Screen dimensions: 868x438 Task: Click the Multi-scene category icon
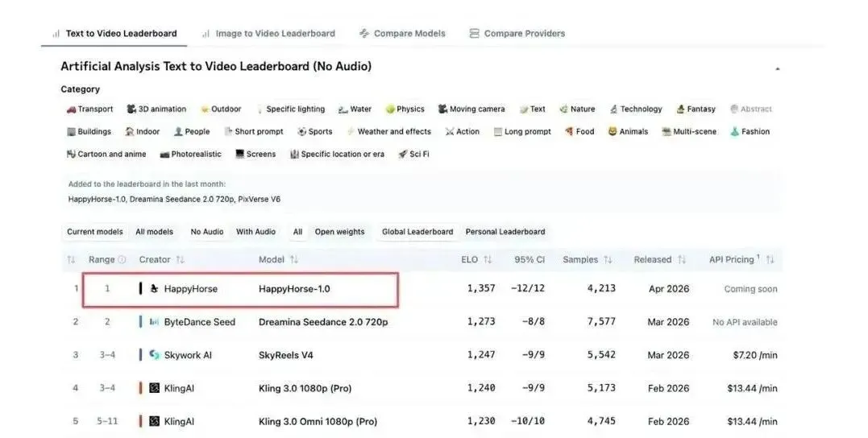click(667, 131)
